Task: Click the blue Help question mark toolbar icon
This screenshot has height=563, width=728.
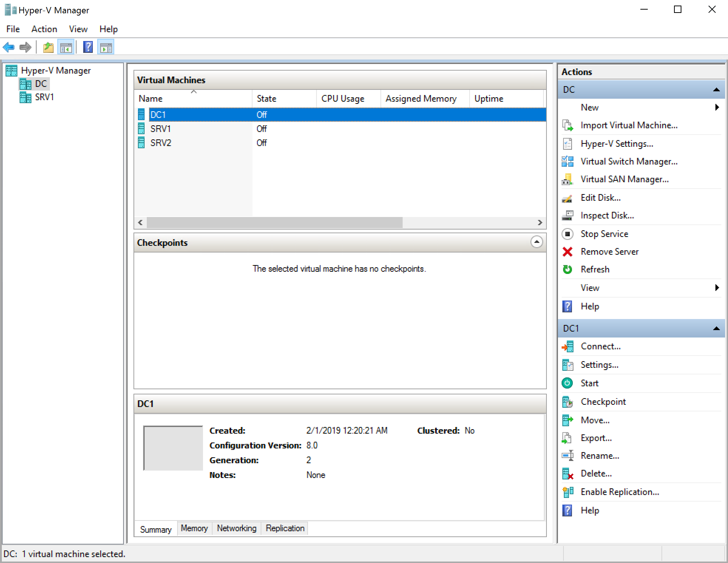Action: click(88, 47)
